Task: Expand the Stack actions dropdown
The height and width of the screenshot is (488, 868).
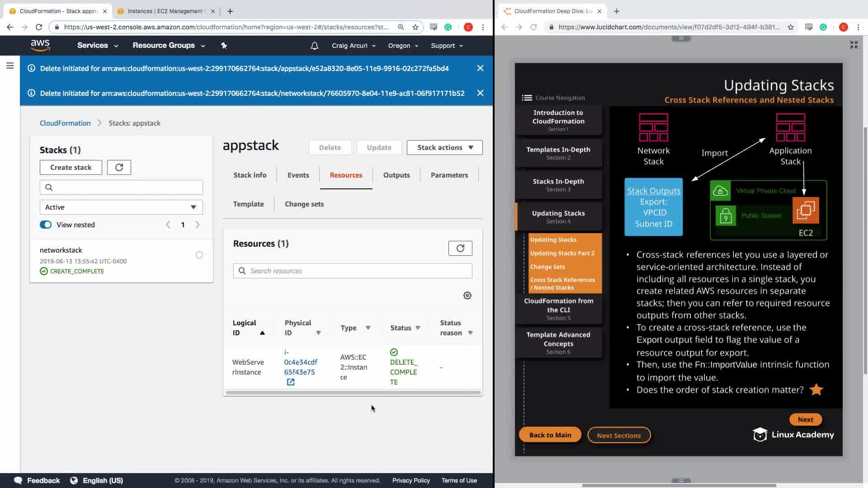Action: [x=444, y=147]
